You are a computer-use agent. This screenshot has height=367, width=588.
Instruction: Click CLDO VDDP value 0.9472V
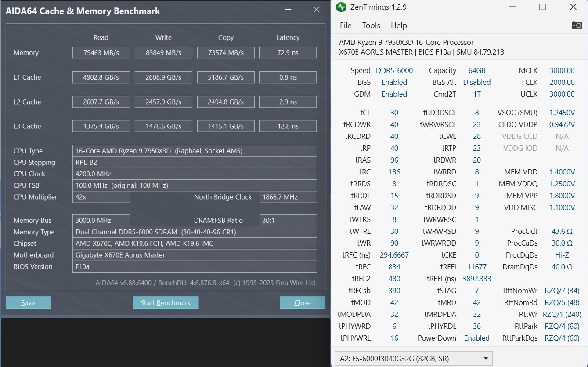pos(562,124)
